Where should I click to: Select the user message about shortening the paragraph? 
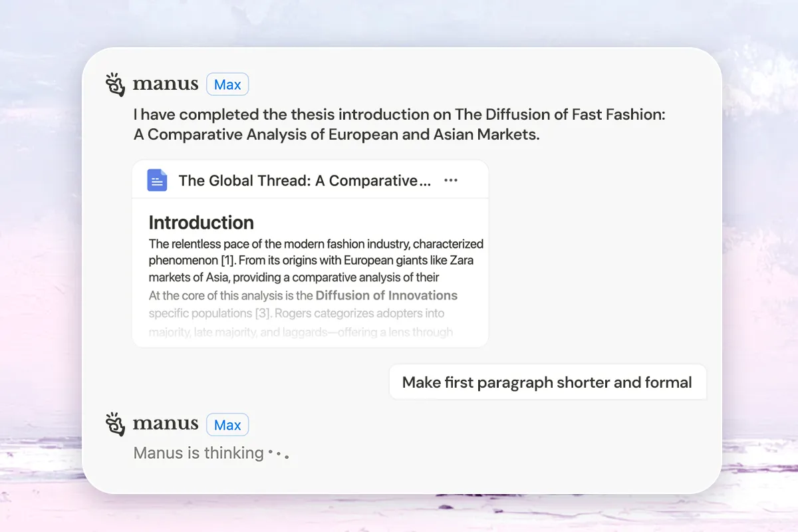[x=547, y=382]
